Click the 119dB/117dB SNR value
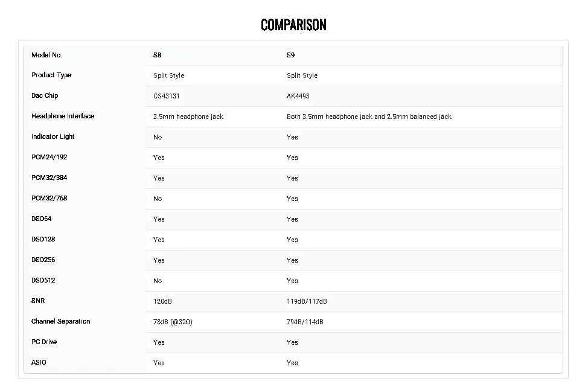588x390 pixels. (307, 301)
